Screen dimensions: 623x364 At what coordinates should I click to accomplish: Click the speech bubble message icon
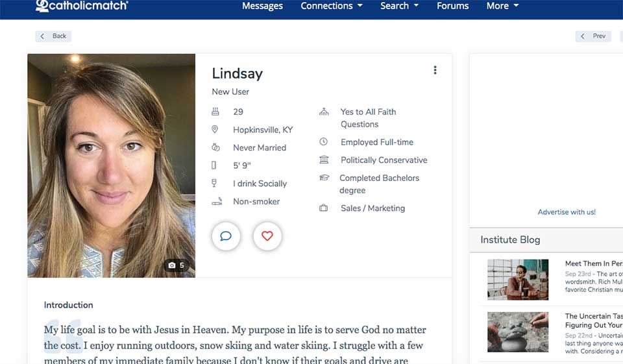226,236
